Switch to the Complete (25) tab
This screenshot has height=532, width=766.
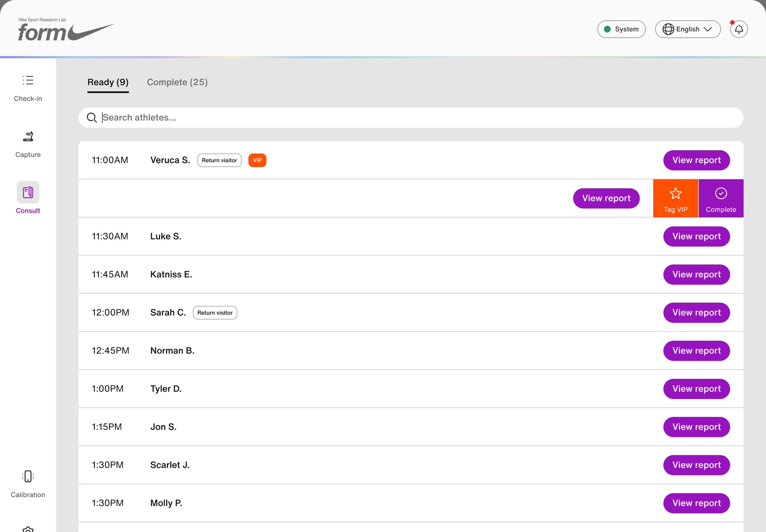[x=178, y=82]
